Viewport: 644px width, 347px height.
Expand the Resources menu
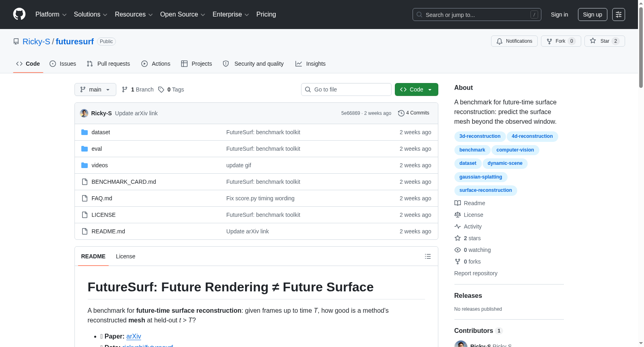click(x=134, y=15)
